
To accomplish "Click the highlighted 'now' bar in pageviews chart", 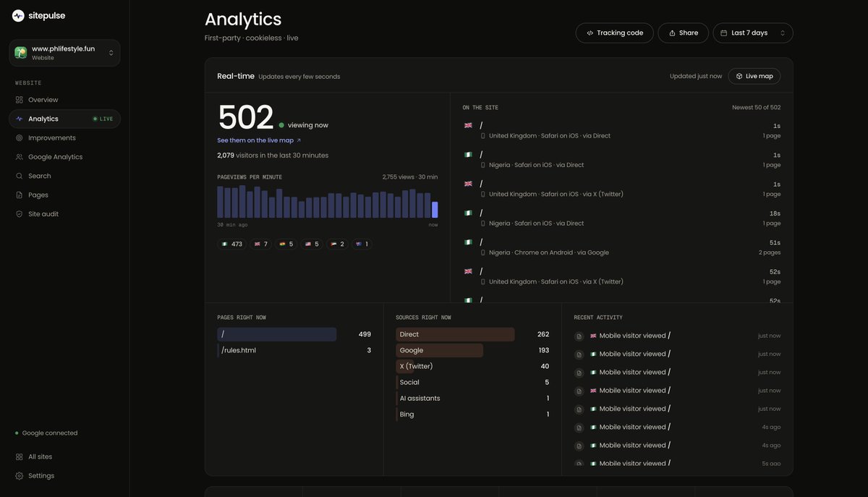I will point(435,210).
